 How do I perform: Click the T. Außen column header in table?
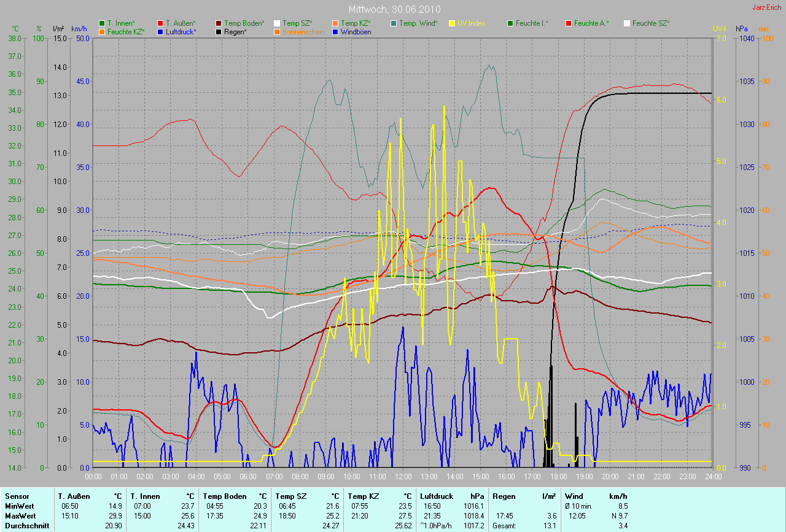coord(74,496)
